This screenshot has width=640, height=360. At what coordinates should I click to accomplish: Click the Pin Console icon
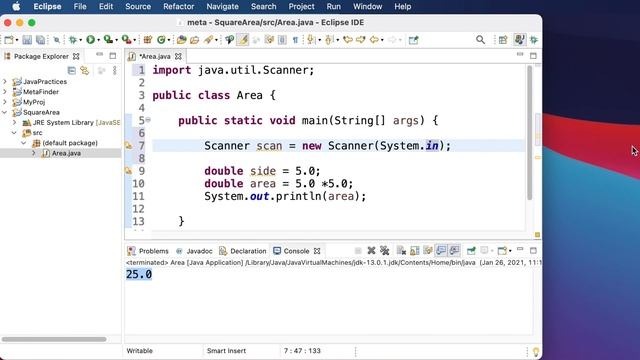[471, 250]
